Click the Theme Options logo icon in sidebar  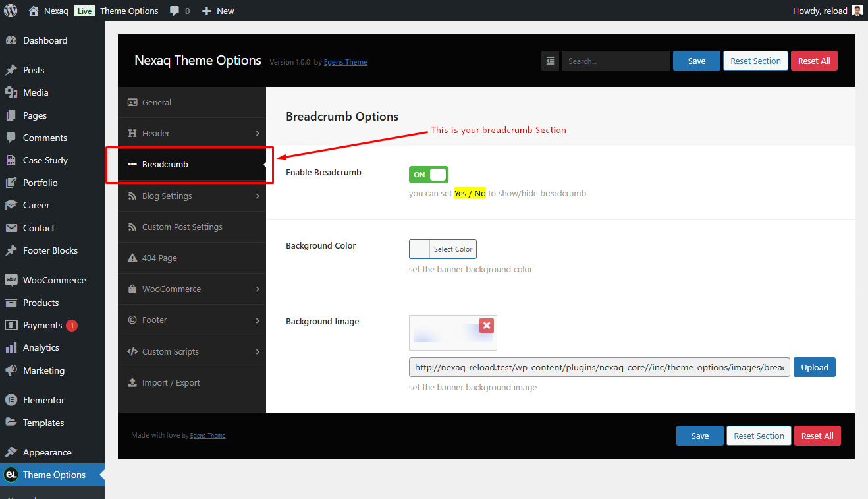(x=11, y=475)
